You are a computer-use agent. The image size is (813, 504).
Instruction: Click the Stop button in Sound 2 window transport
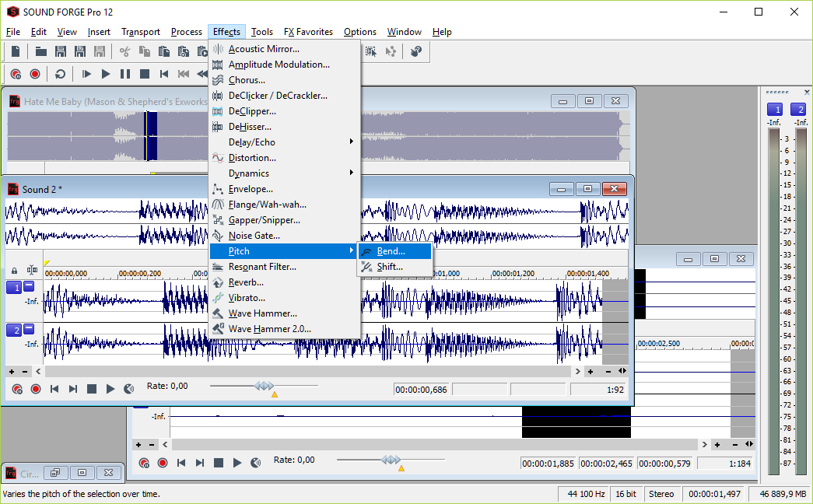(x=92, y=389)
